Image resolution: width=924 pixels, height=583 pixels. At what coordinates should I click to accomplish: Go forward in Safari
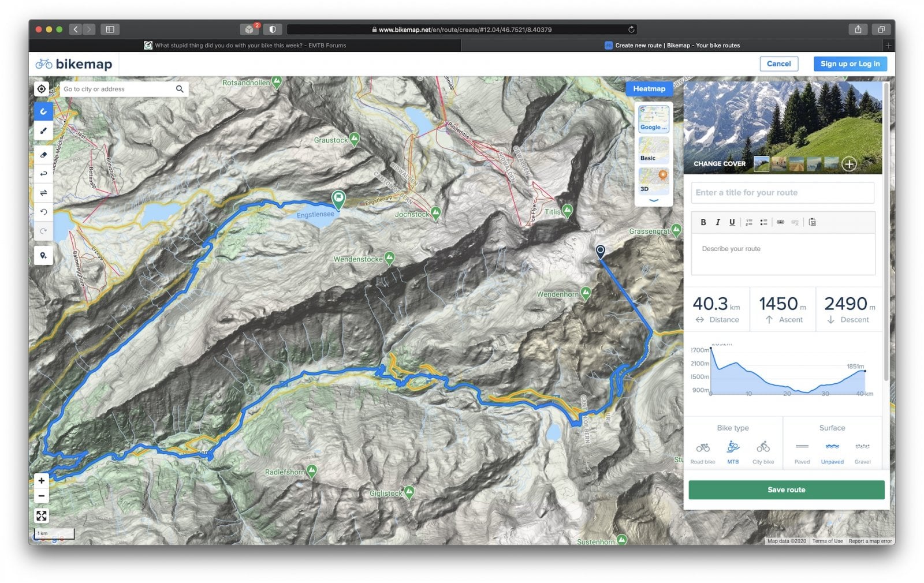click(x=89, y=29)
